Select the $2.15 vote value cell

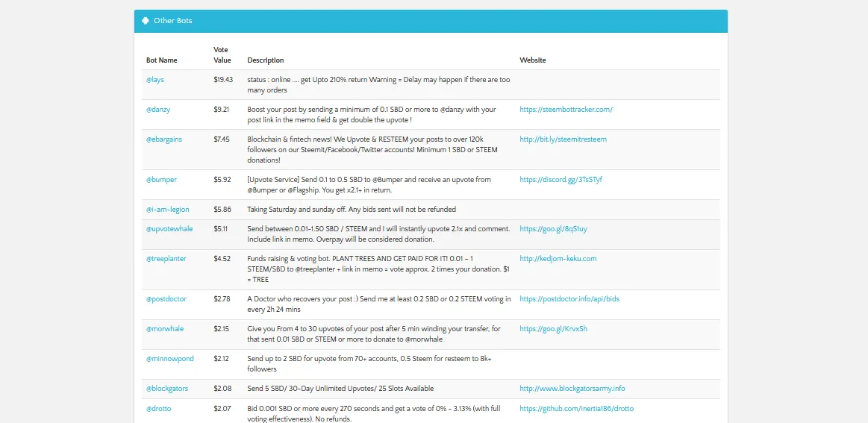(221, 329)
